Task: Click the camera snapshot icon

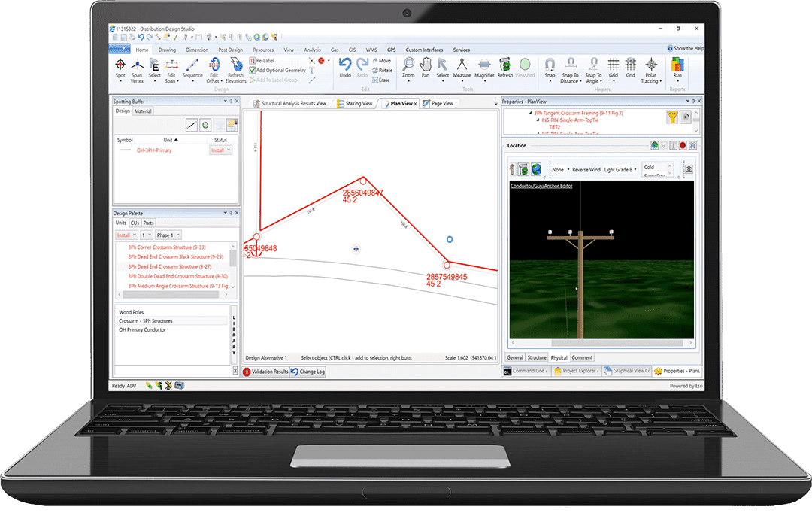Action: [689, 169]
